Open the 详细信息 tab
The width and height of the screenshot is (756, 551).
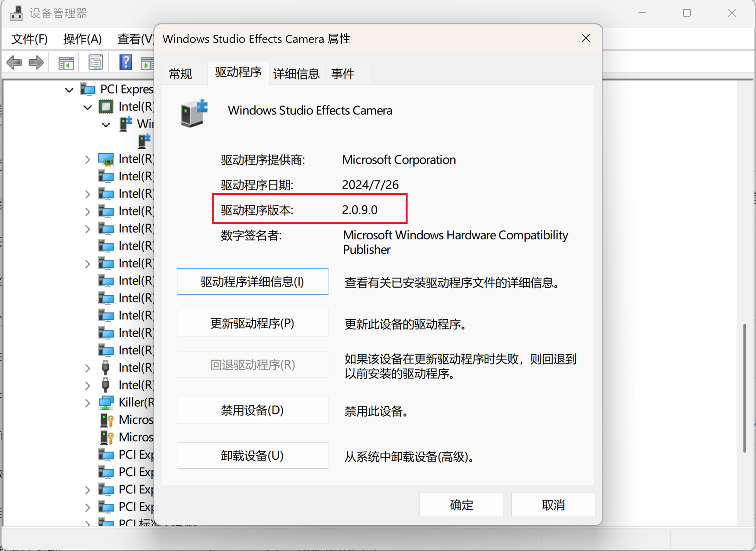pyautogui.click(x=296, y=73)
